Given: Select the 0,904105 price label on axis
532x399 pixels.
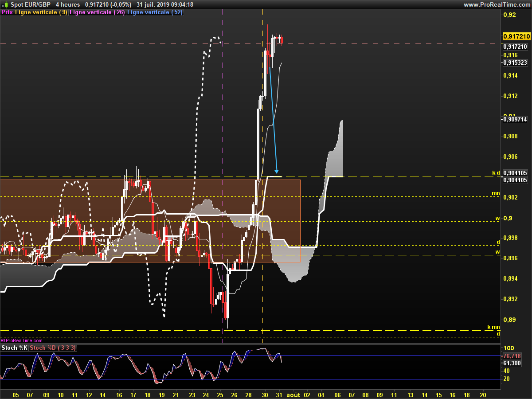Looking at the screenshot, I should click(x=515, y=180).
